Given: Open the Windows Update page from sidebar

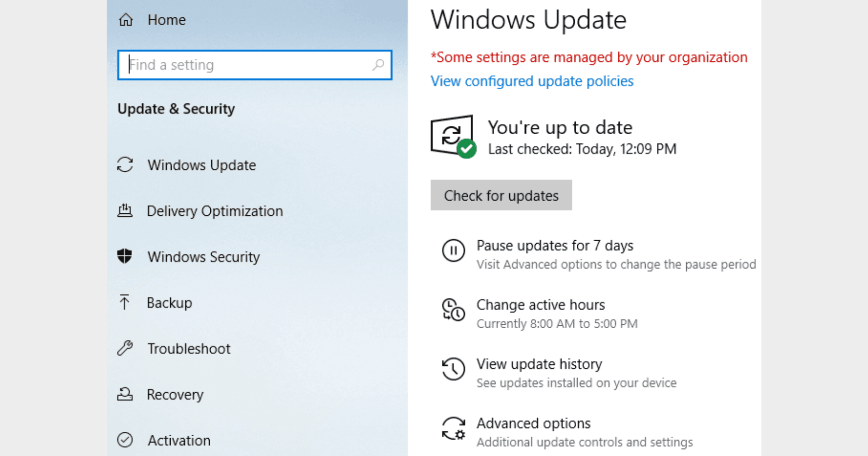Looking at the screenshot, I should [202, 165].
